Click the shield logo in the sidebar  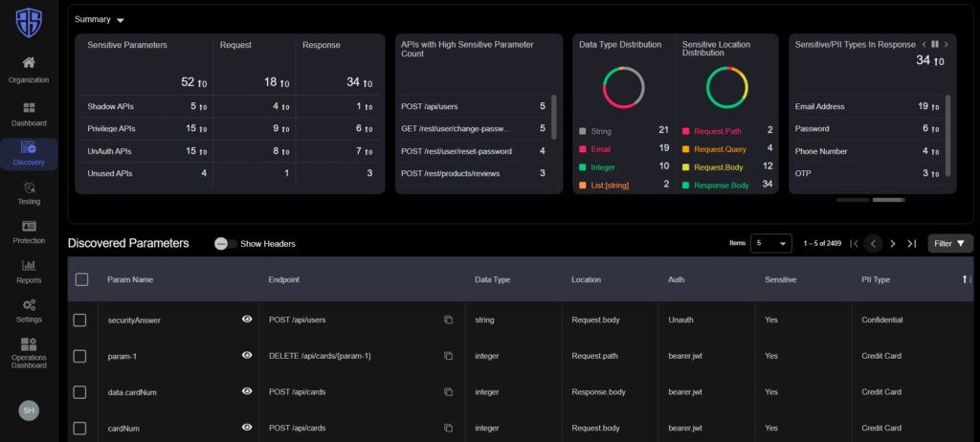pos(28,23)
